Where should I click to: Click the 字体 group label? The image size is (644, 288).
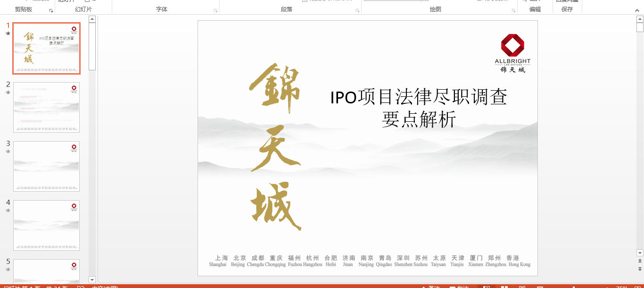pos(162,9)
